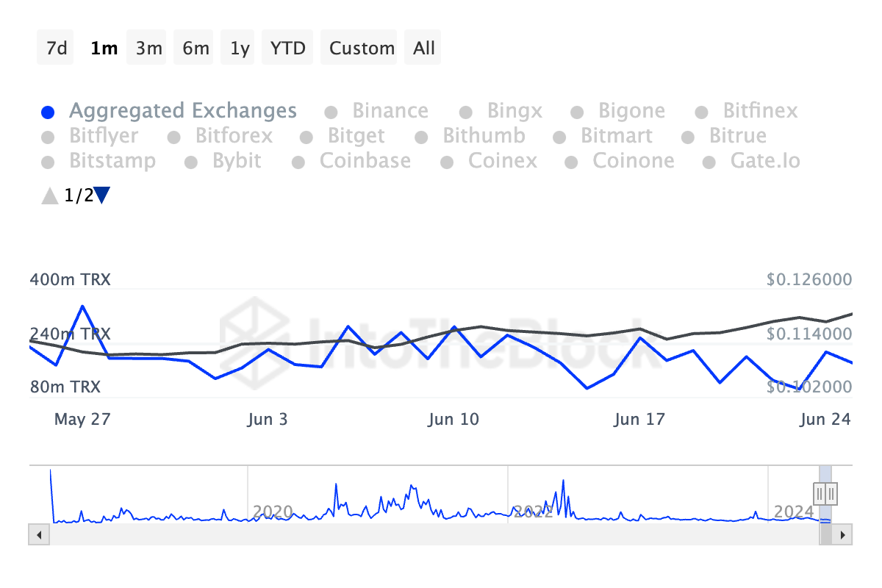Click the Bithumb legend dot icon
Screen dimensions: 882x588
point(421,137)
